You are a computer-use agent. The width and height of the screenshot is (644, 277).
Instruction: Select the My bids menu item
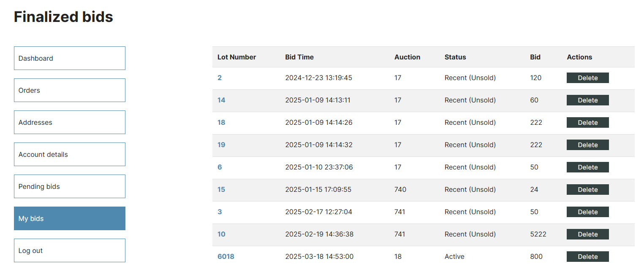pyautogui.click(x=70, y=218)
